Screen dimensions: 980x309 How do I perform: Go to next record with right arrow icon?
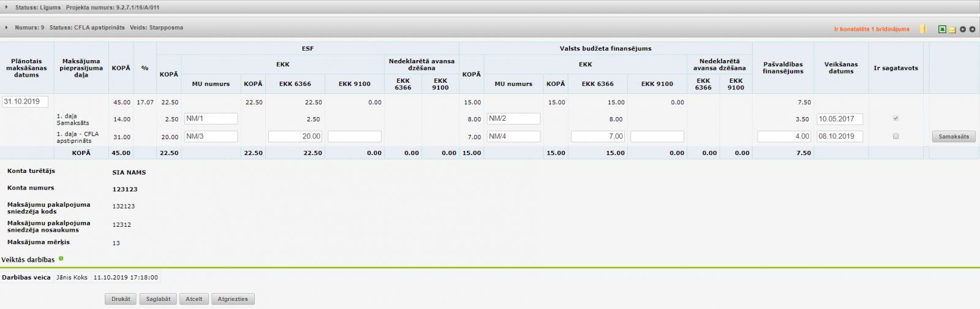972,29
